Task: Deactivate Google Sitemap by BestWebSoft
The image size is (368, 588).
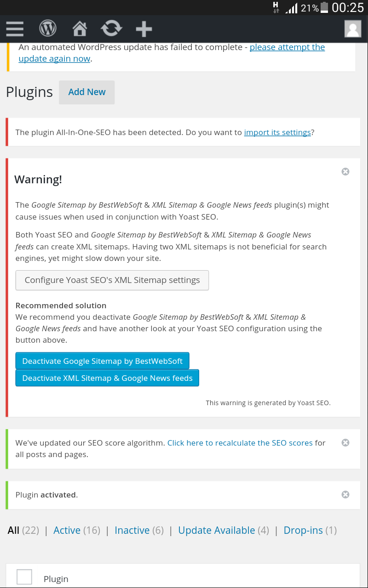Action: (x=102, y=361)
